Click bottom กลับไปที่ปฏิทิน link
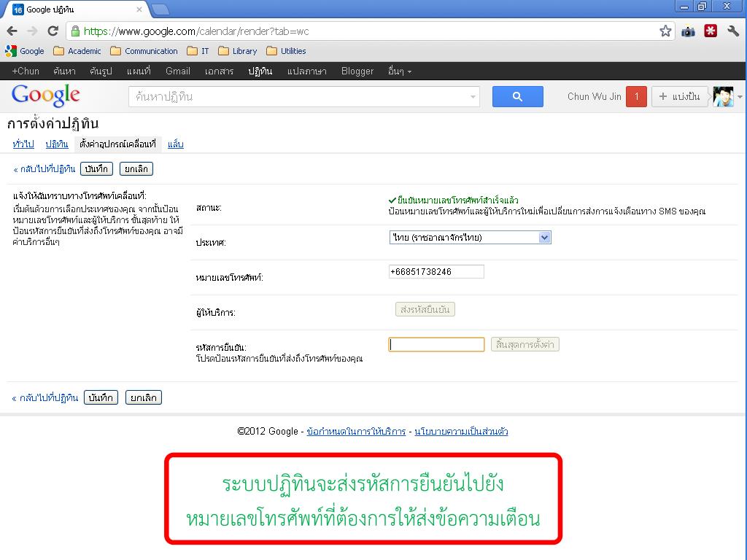This screenshot has width=747, height=560. (44, 398)
